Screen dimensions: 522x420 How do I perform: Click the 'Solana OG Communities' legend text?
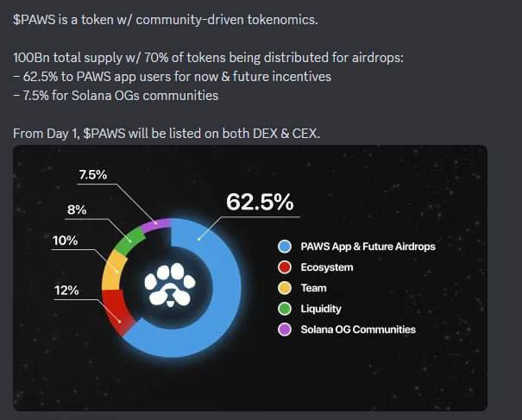pos(358,329)
